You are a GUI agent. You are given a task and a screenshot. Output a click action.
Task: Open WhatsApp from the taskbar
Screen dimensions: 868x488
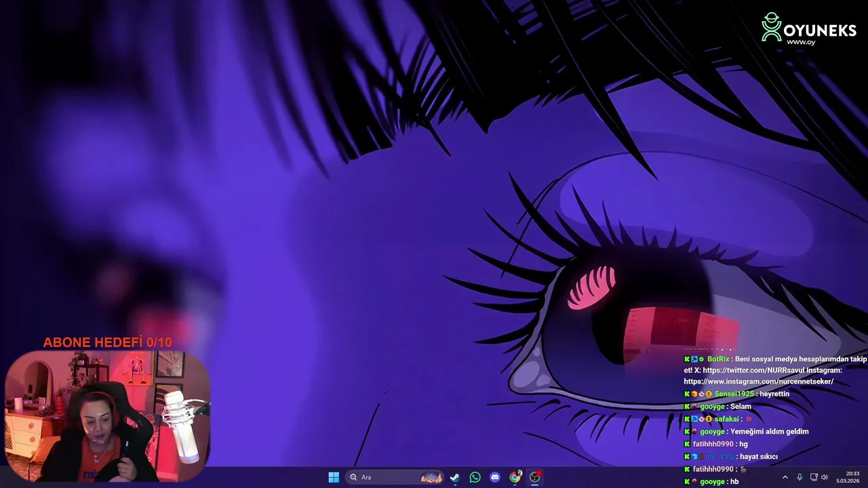coord(475,477)
